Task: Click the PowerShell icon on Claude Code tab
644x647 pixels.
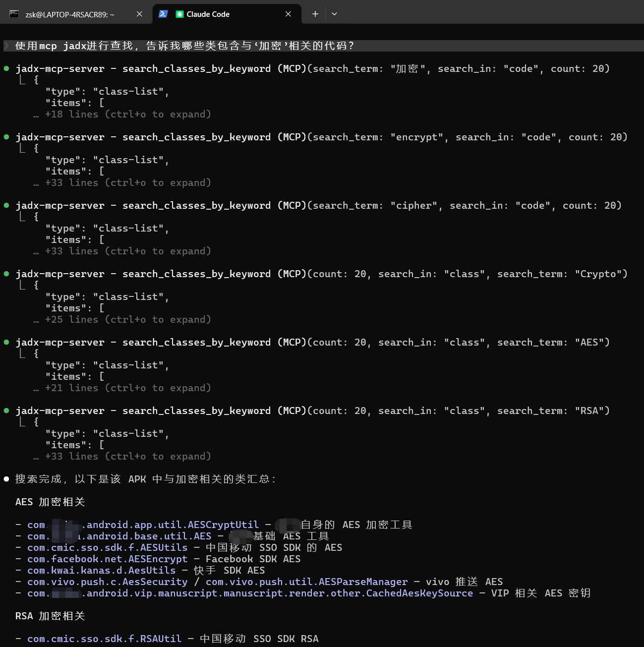Action: (163, 14)
